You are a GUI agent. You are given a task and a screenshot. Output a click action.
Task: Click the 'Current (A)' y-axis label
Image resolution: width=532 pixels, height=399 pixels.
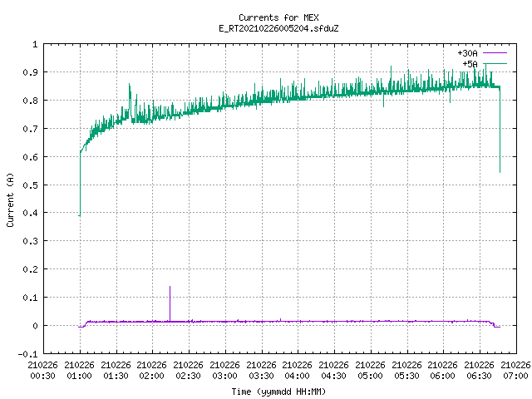(10, 199)
